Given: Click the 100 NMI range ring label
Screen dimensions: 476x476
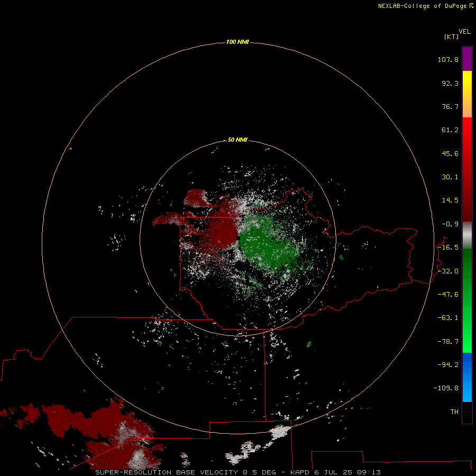Looking at the screenshot, I should click(237, 42).
